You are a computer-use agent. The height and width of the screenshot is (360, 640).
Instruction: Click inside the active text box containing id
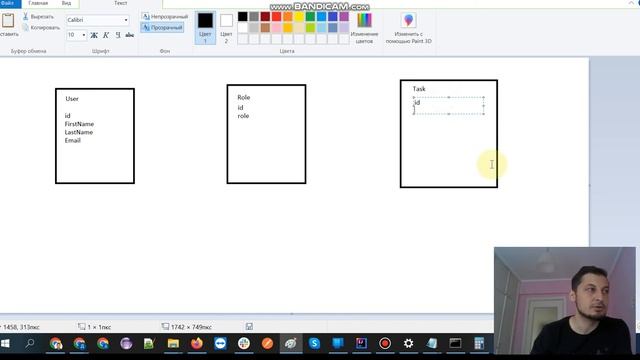click(x=449, y=106)
